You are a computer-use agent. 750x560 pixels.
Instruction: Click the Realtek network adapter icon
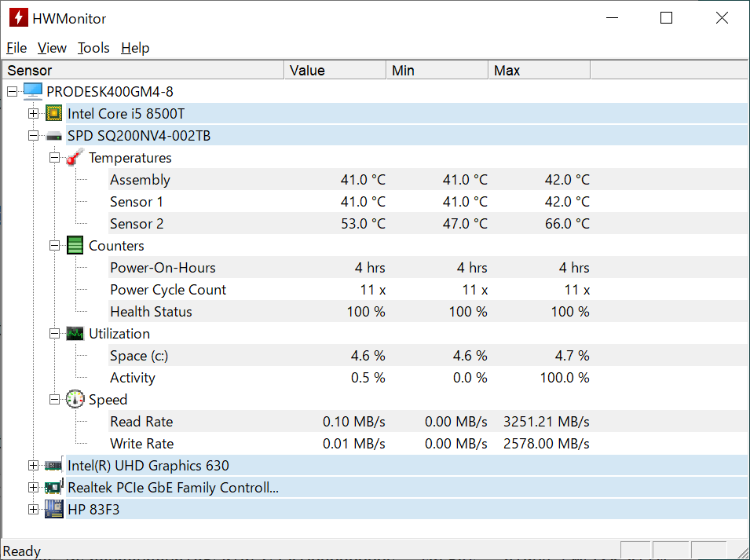pos(54,488)
